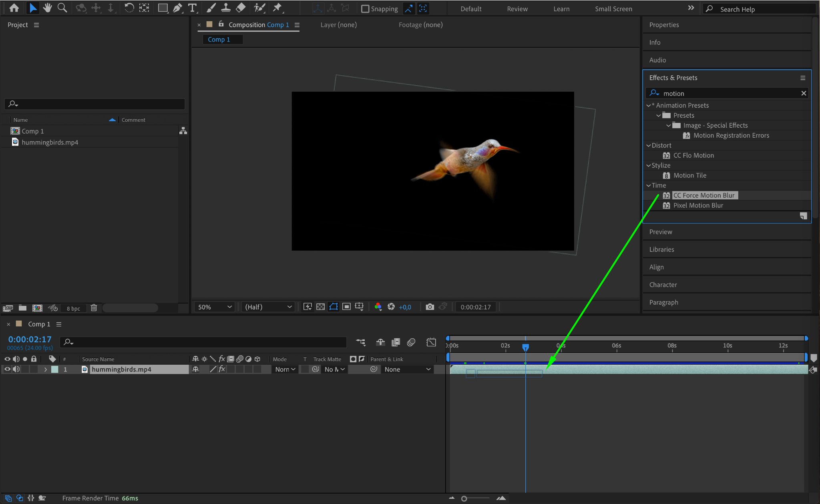Select Pixel Motion Blur effect

click(x=698, y=205)
